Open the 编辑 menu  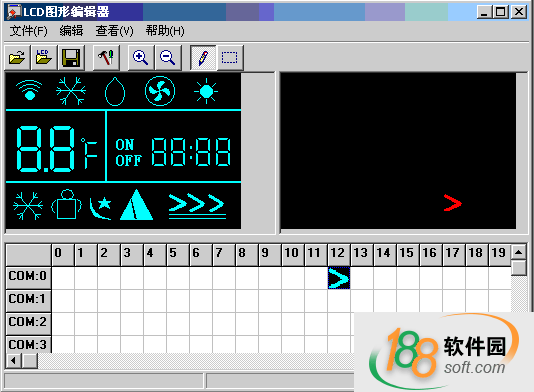point(71,31)
